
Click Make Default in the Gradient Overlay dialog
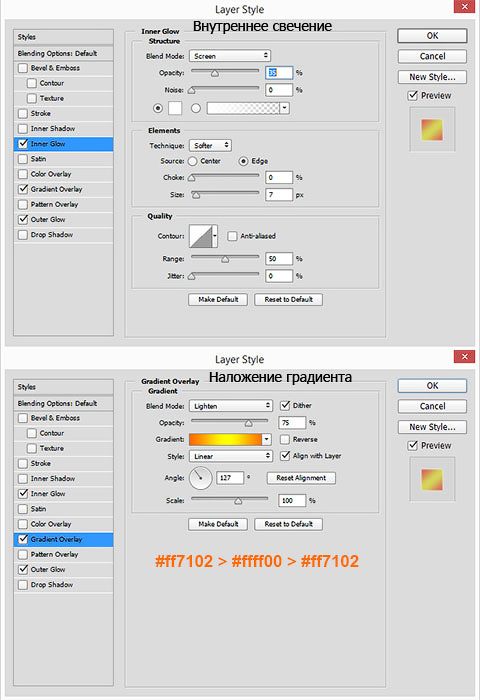tap(218, 524)
